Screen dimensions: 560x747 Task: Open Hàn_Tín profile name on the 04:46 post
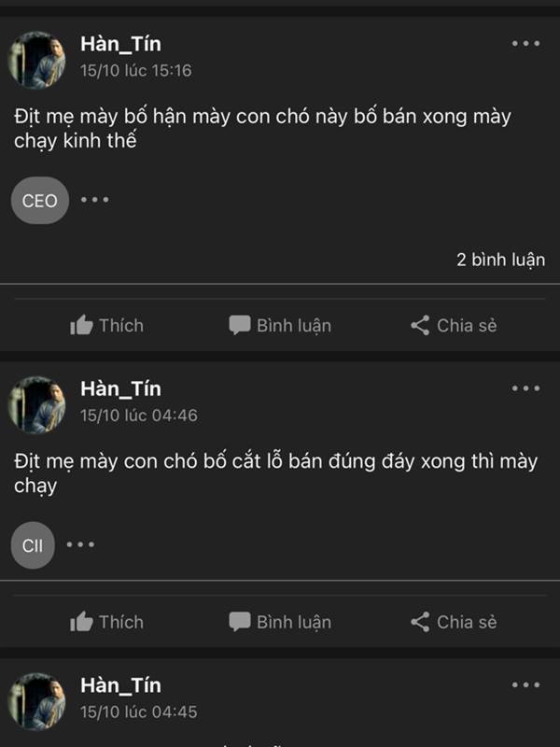120,388
